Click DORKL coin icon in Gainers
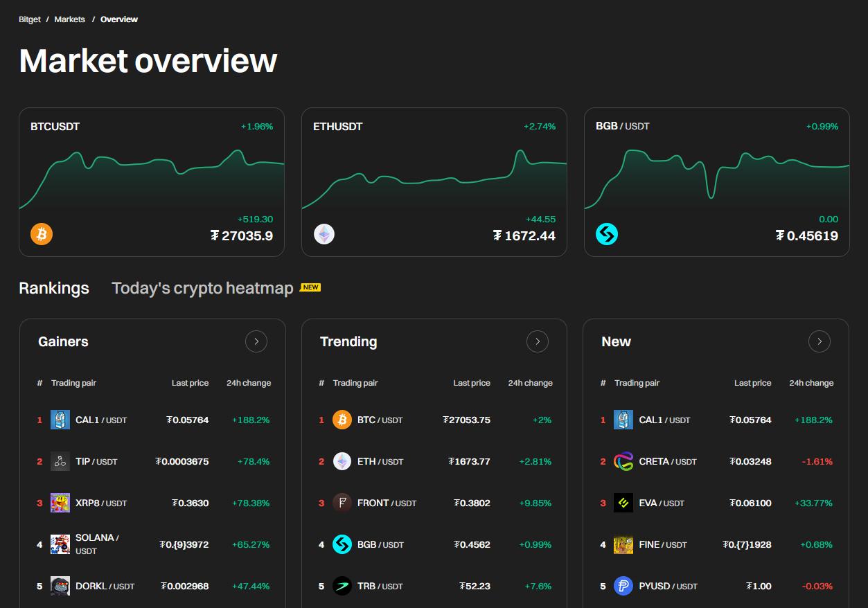Screen dimensions: 868x608 point(60,586)
